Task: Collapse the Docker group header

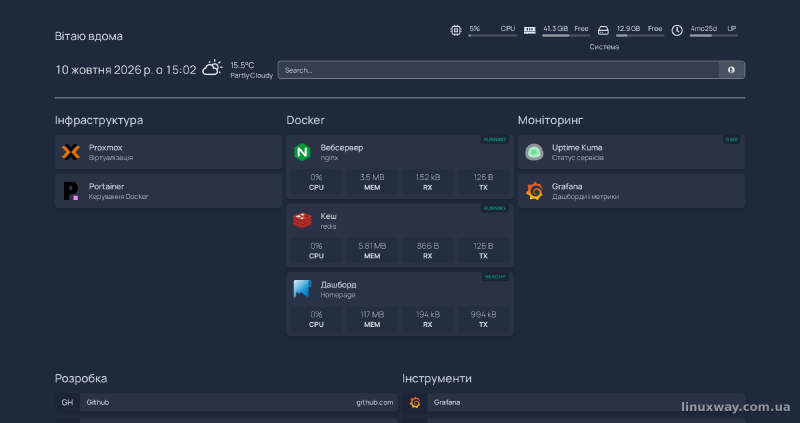Action: tap(305, 120)
